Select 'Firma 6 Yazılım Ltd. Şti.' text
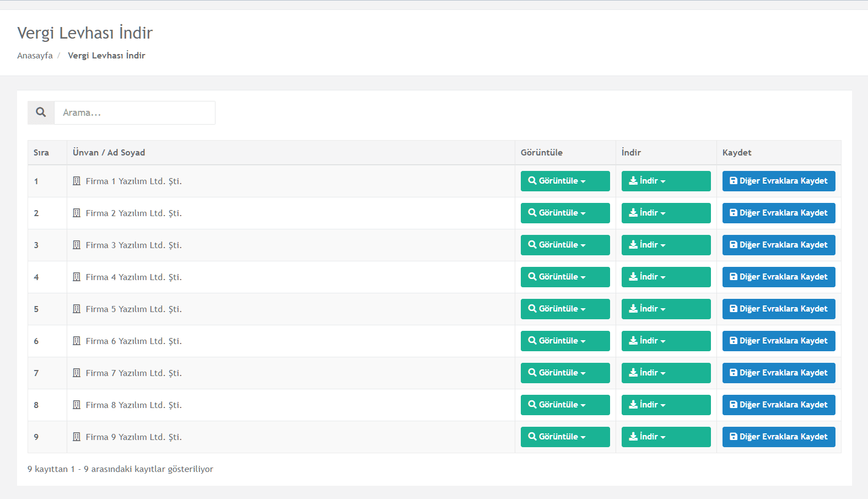This screenshot has height=499, width=868. pyautogui.click(x=133, y=341)
